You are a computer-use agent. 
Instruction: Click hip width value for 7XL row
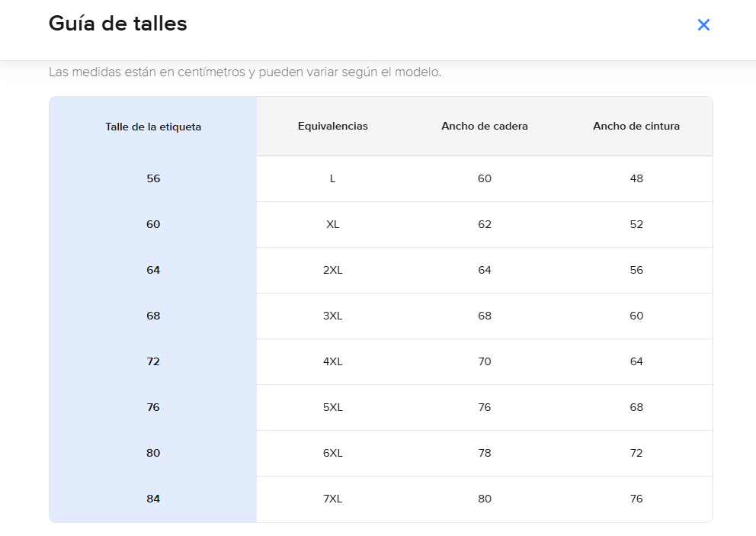[x=485, y=499]
